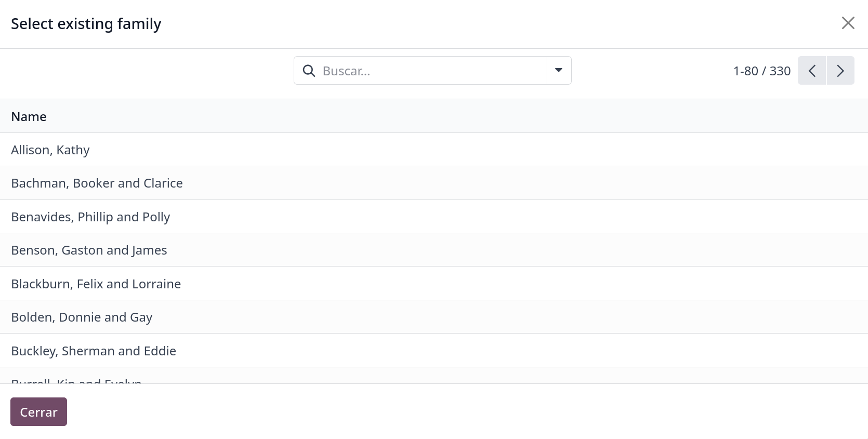Open the search options dropdown arrow
Image resolution: width=868 pixels, height=439 pixels.
(559, 71)
